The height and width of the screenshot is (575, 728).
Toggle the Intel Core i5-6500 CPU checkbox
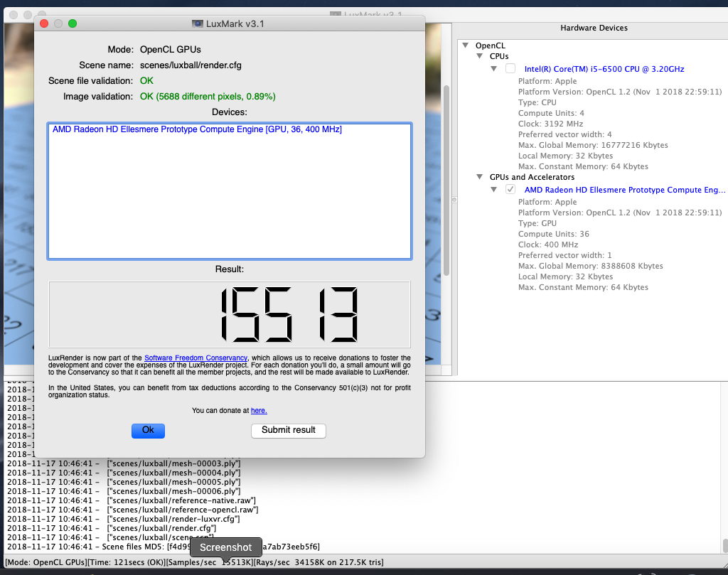(510, 69)
